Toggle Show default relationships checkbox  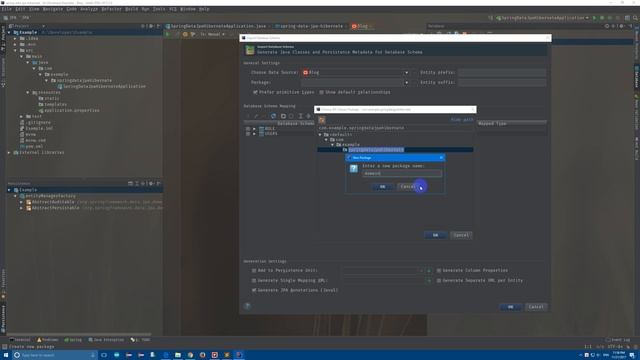pyautogui.click(x=321, y=92)
